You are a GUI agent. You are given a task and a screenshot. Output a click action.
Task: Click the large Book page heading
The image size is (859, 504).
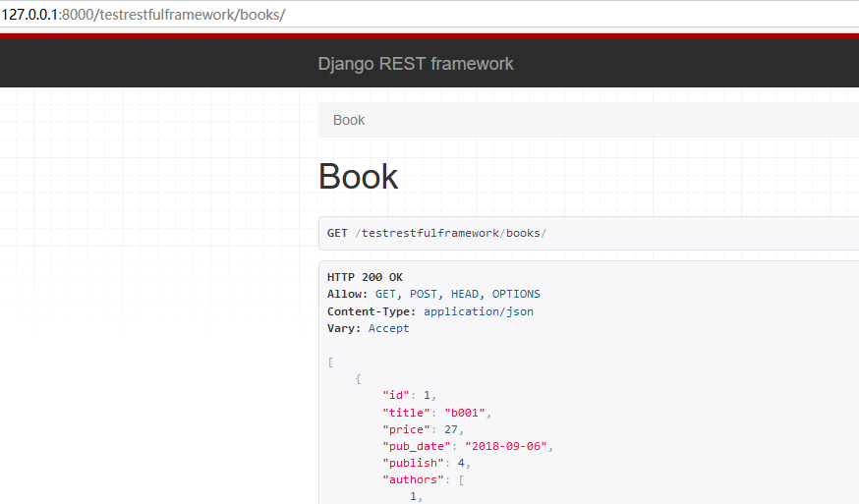[359, 177]
